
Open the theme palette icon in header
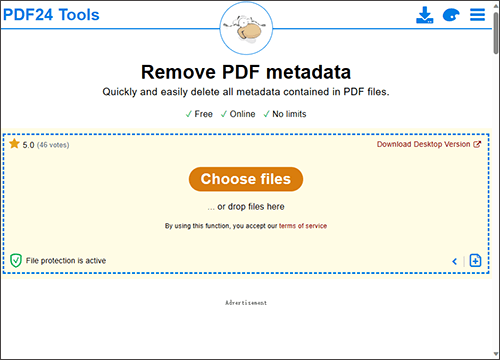tap(451, 15)
